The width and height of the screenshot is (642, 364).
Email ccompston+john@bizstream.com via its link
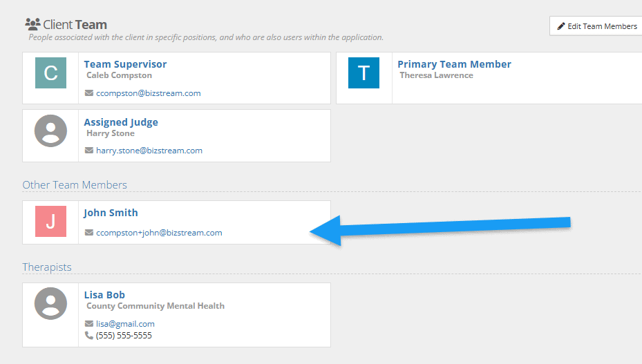click(x=159, y=233)
